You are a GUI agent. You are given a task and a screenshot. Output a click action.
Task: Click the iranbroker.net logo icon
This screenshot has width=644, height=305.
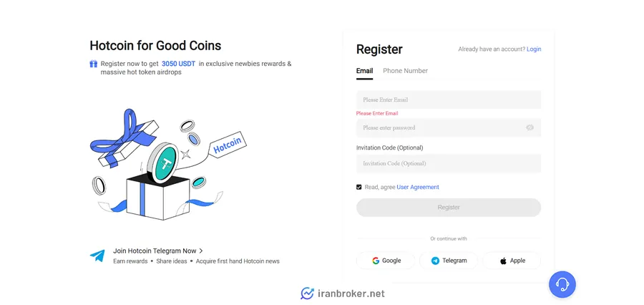pyautogui.click(x=307, y=294)
